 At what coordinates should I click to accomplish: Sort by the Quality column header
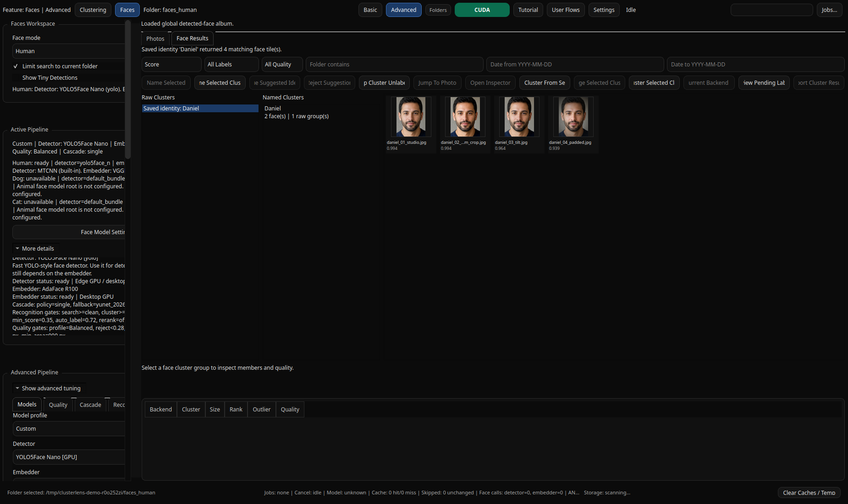click(290, 409)
